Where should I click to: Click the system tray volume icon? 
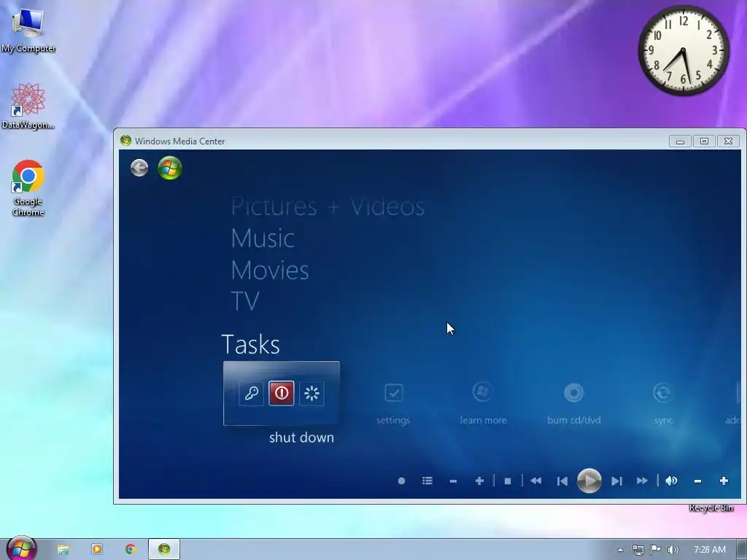[673, 550]
